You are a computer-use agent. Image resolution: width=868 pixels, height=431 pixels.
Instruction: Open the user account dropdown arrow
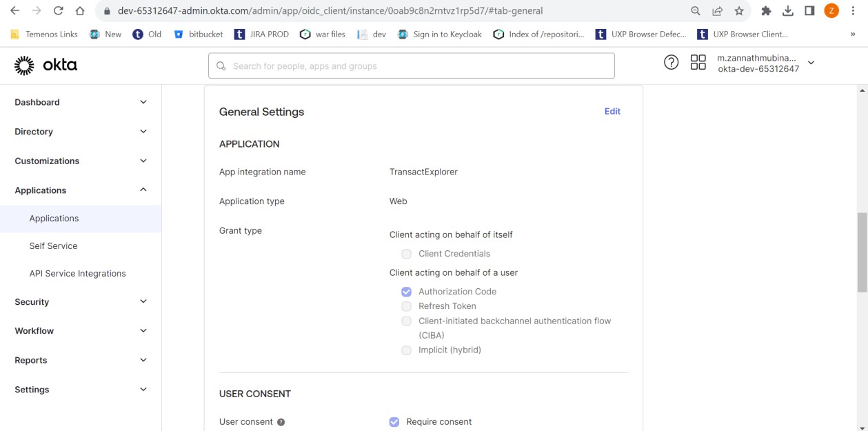tap(811, 63)
